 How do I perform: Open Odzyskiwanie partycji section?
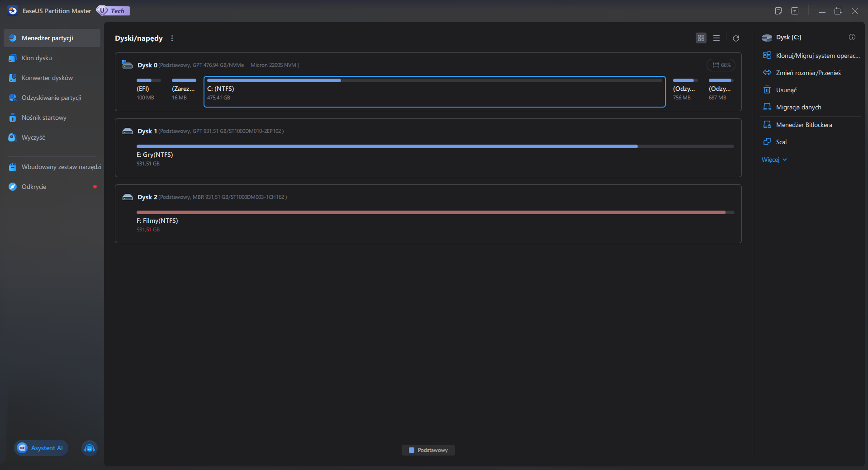click(x=52, y=98)
